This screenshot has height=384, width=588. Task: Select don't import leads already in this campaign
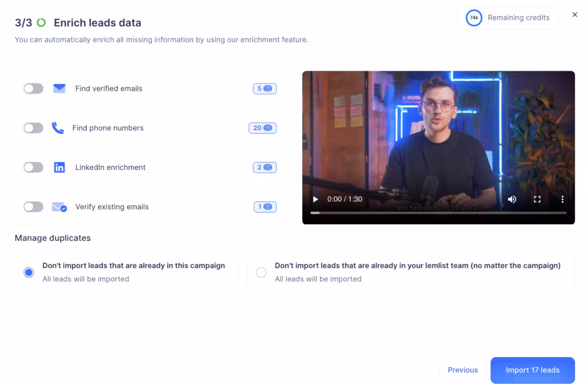tap(29, 272)
